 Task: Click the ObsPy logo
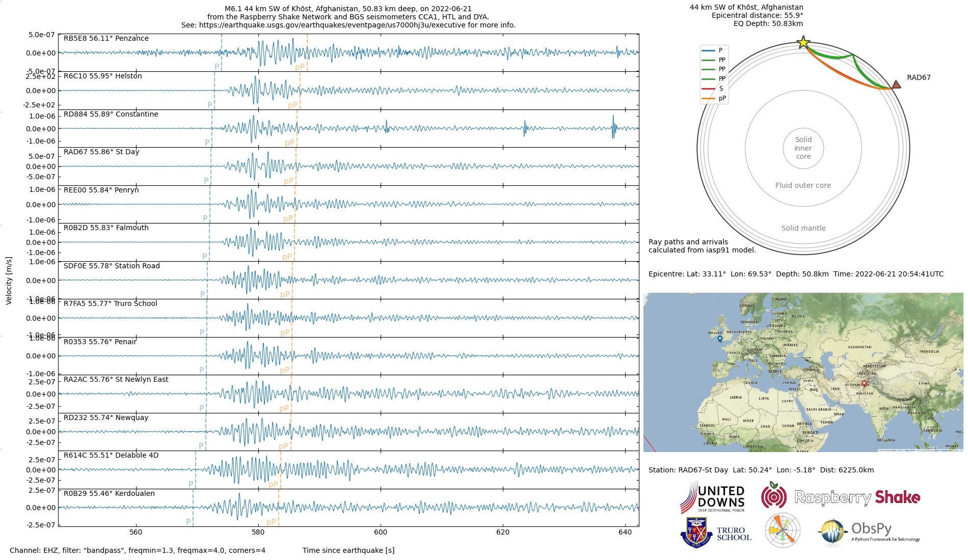pos(869,533)
